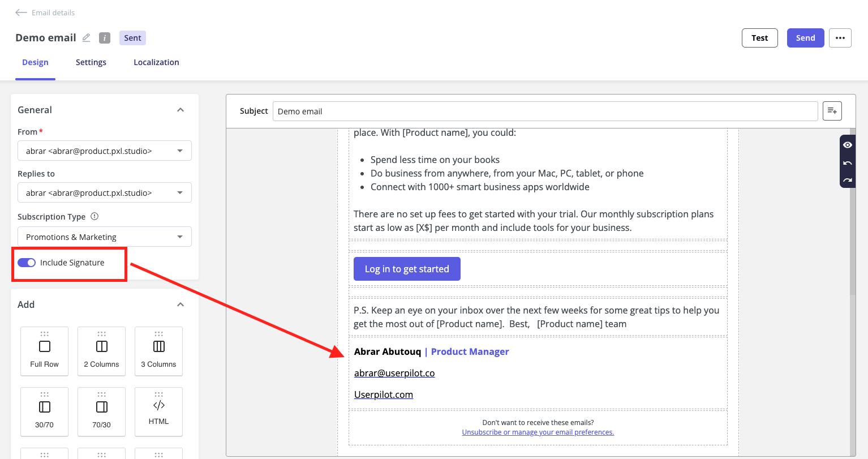This screenshot has height=459, width=868.
Task: Select the 2 Columns layout block
Action: coord(101,351)
